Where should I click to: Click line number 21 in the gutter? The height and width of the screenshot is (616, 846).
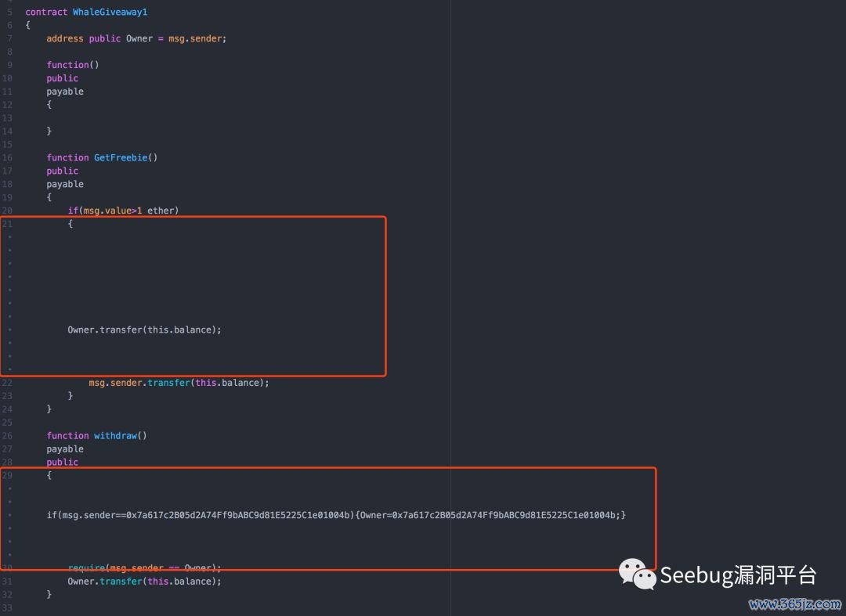(7, 224)
